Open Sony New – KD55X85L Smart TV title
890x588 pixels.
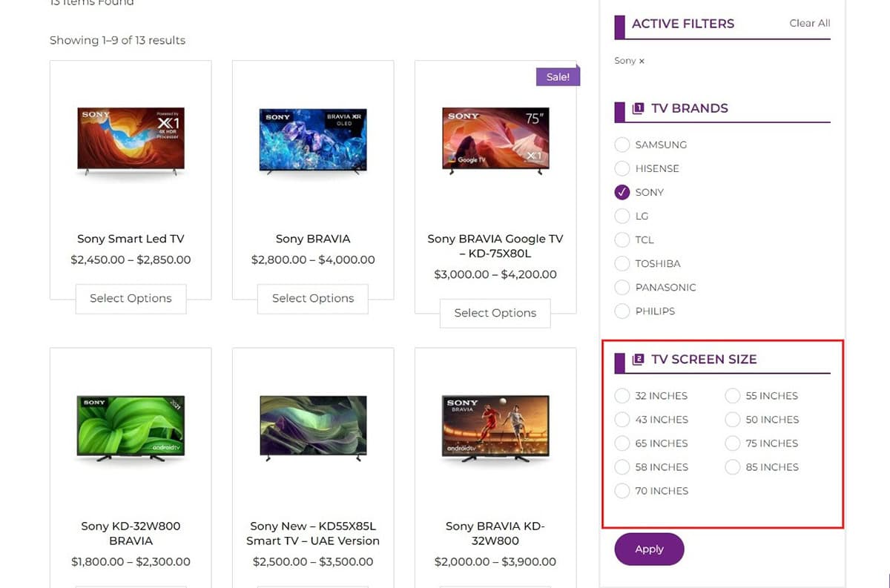[313, 533]
